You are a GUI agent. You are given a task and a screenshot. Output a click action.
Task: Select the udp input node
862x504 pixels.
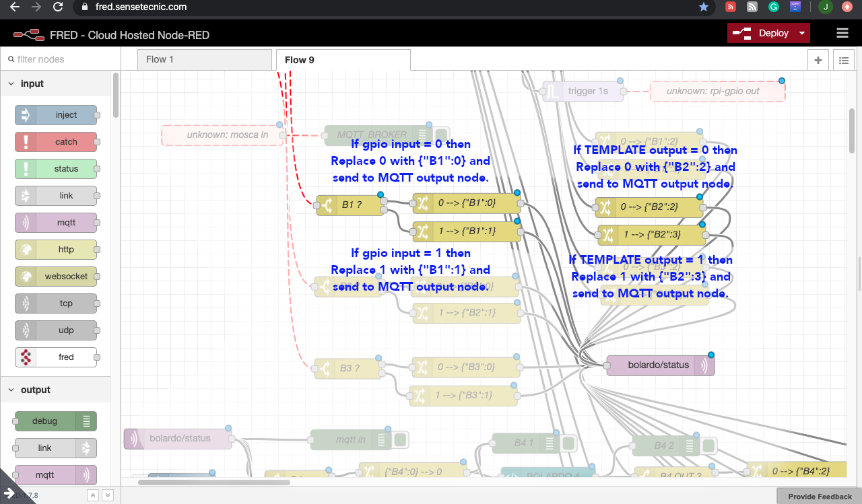[x=56, y=330]
